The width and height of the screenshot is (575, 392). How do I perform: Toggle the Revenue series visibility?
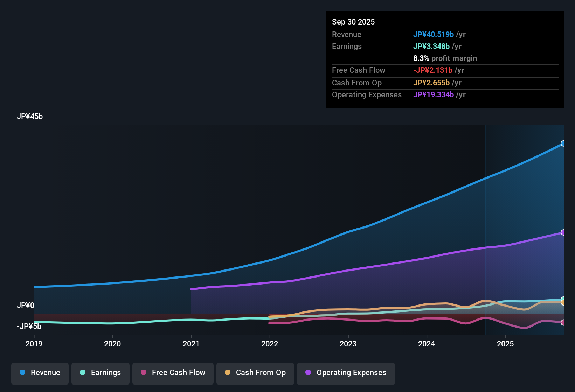tap(40, 373)
